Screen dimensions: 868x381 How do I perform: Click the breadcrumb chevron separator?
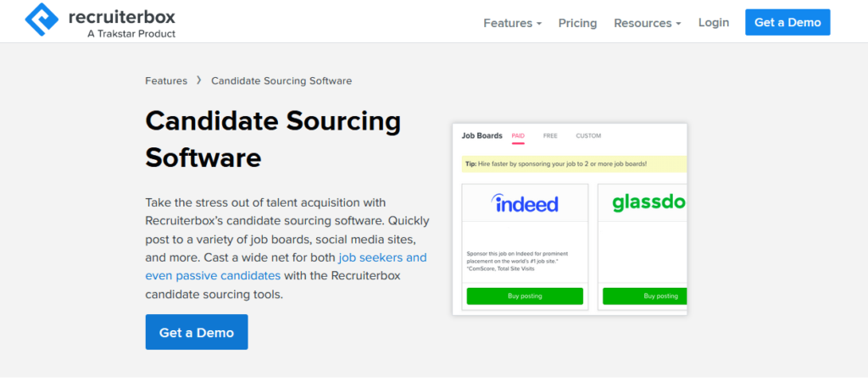(199, 80)
